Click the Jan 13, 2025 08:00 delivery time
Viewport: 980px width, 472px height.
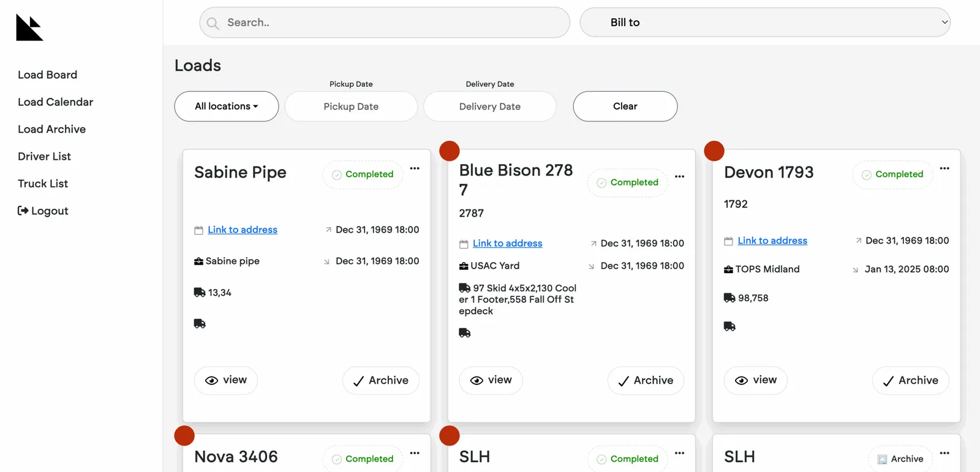pyautogui.click(x=907, y=269)
